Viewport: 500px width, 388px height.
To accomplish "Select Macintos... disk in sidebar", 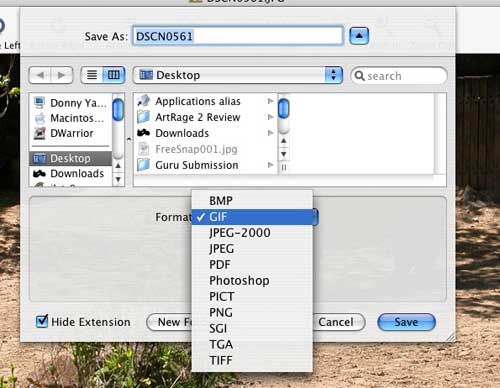I will pos(70,118).
